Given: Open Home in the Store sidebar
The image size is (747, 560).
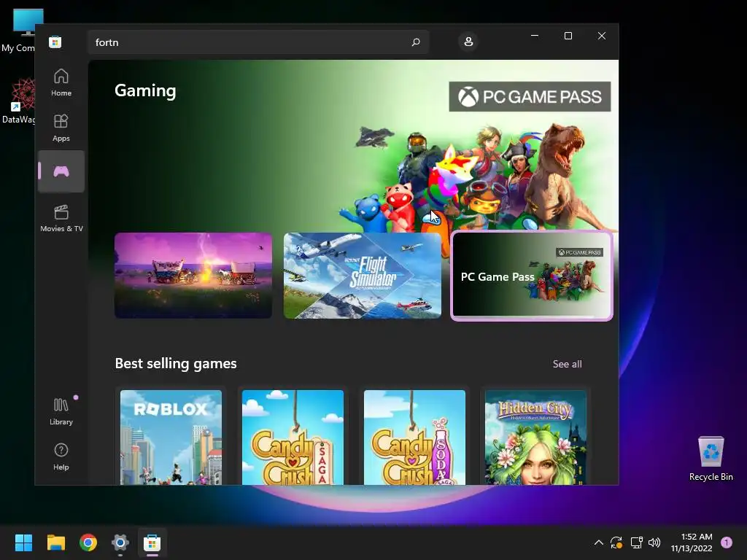Looking at the screenshot, I should coord(61,82).
